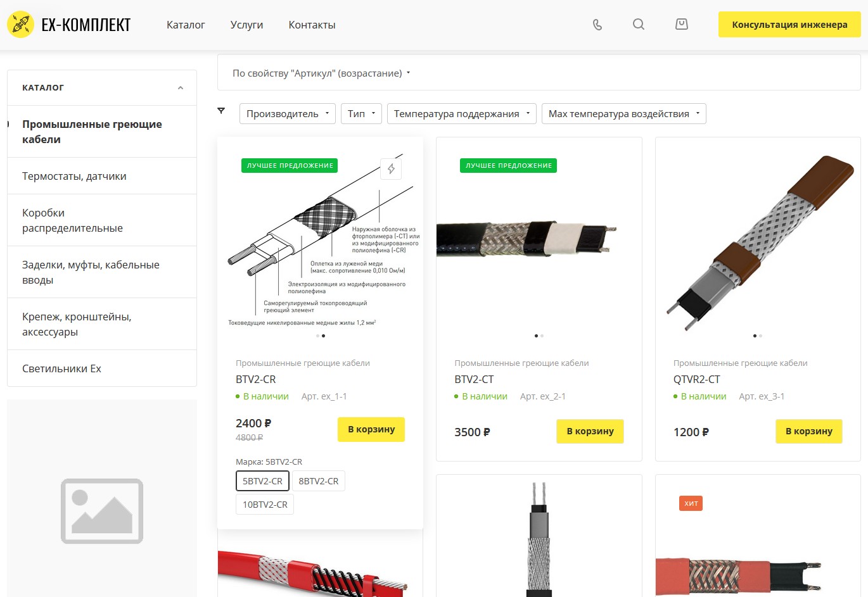This screenshot has height=597, width=868.
Task: Click the lightning quick-view icon on BTV2-CR
Action: (x=391, y=168)
